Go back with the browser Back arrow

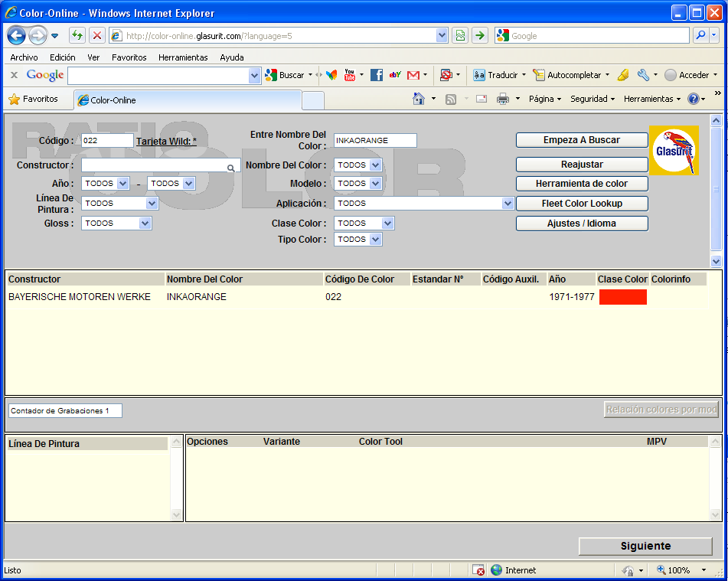coord(16,36)
